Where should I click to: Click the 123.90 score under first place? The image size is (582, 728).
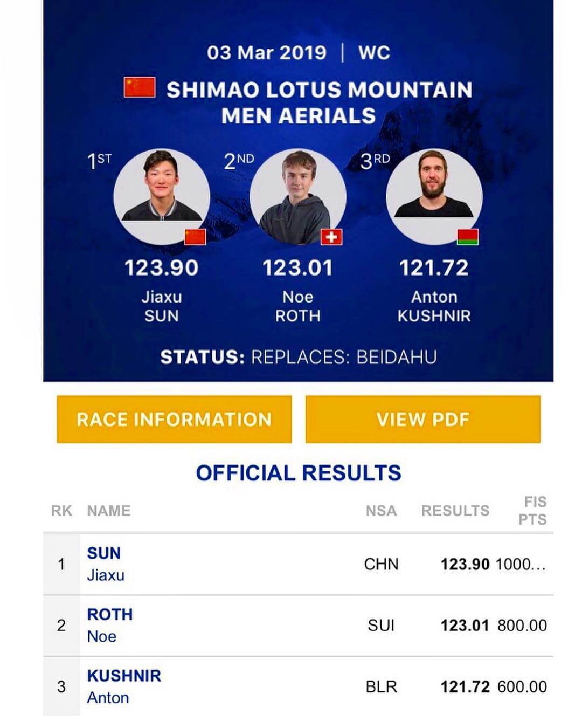[x=162, y=268]
